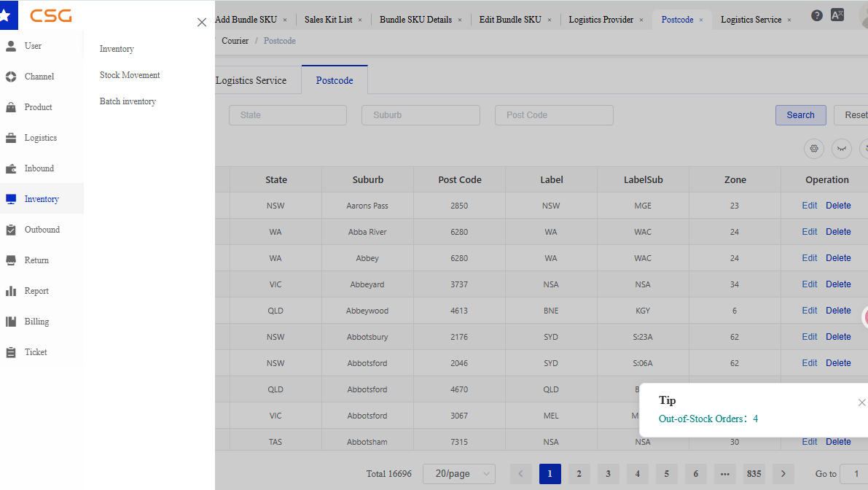Screen dimensions: 868x490
Task: Focus the Go to page field
Action: pyautogui.click(x=854, y=474)
